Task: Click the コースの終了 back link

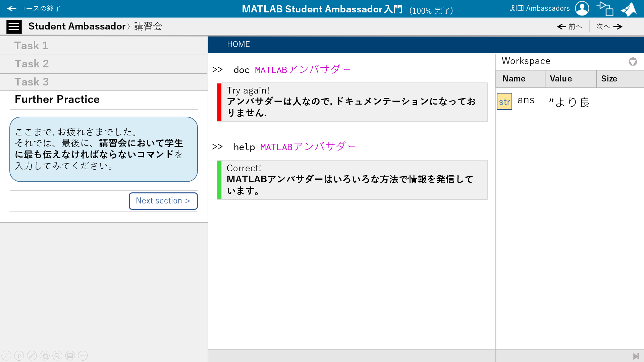Action: pos(34,8)
